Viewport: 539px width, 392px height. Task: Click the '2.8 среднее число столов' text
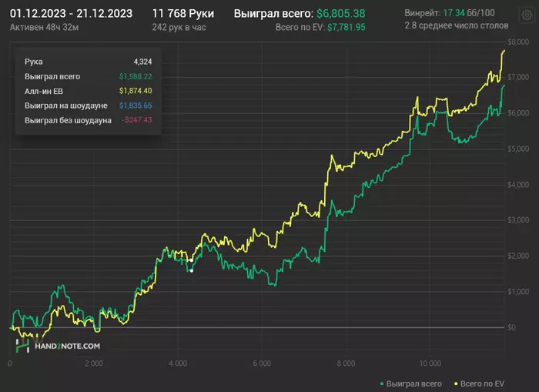(x=457, y=25)
